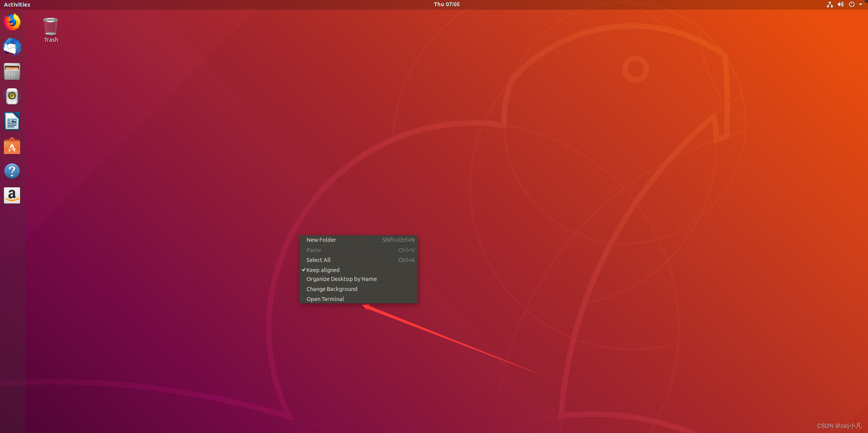Click the Firefox browser icon
This screenshot has width=868, height=433.
(12, 22)
